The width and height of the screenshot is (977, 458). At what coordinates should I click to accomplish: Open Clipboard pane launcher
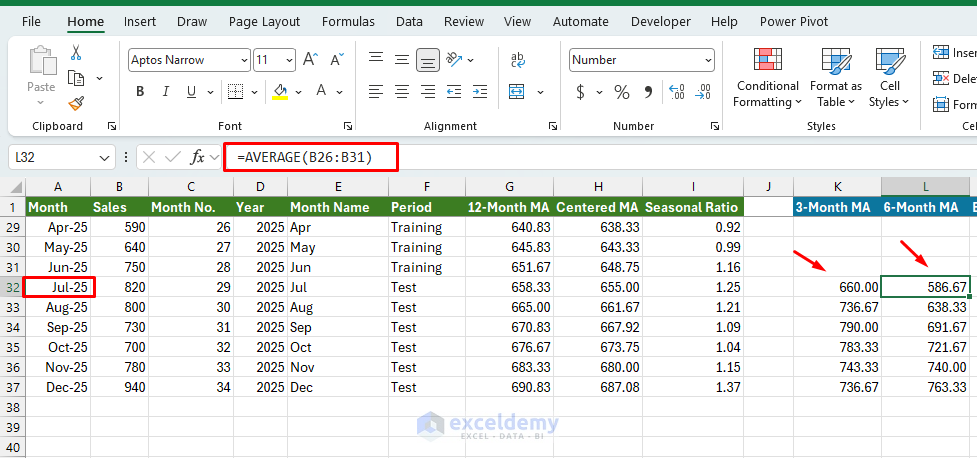[x=112, y=126]
